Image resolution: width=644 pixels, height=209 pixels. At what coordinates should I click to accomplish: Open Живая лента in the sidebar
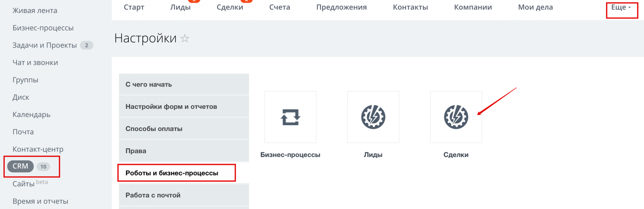pyautogui.click(x=35, y=11)
